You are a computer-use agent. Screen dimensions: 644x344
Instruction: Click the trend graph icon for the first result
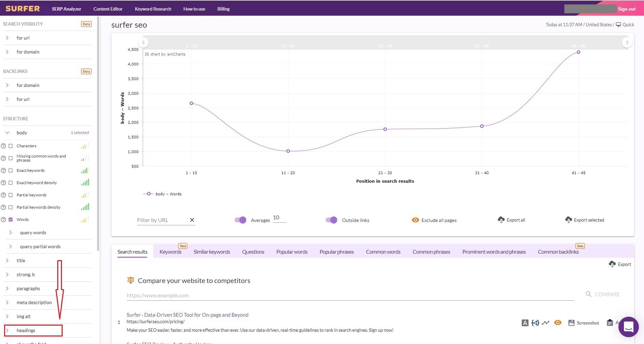pyautogui.click(x=546, y=323)
